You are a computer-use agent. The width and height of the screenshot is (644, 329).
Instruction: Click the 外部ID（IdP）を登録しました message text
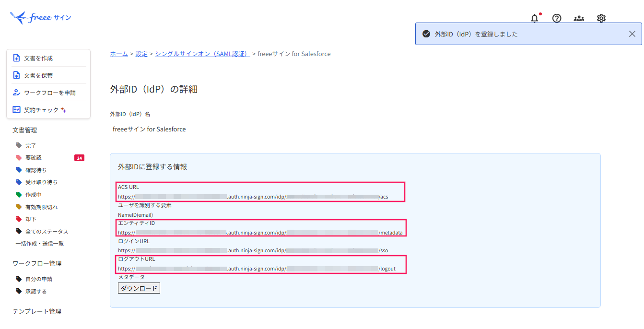[476, 34]
